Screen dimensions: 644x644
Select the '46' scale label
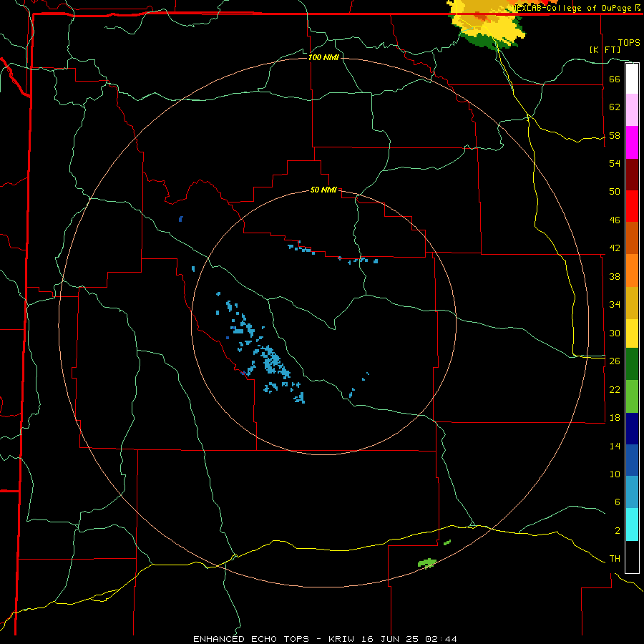[x=615, y=220]
